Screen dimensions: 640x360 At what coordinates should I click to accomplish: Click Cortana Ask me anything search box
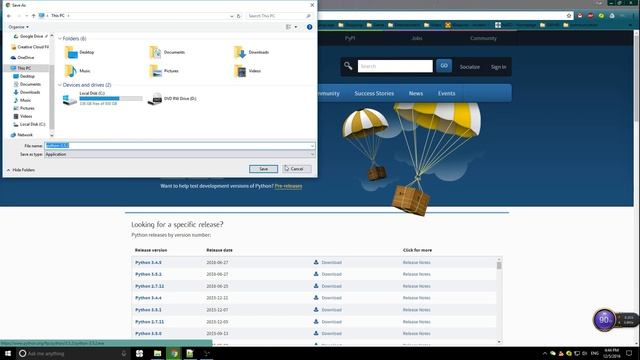click(x=73, y=353)
